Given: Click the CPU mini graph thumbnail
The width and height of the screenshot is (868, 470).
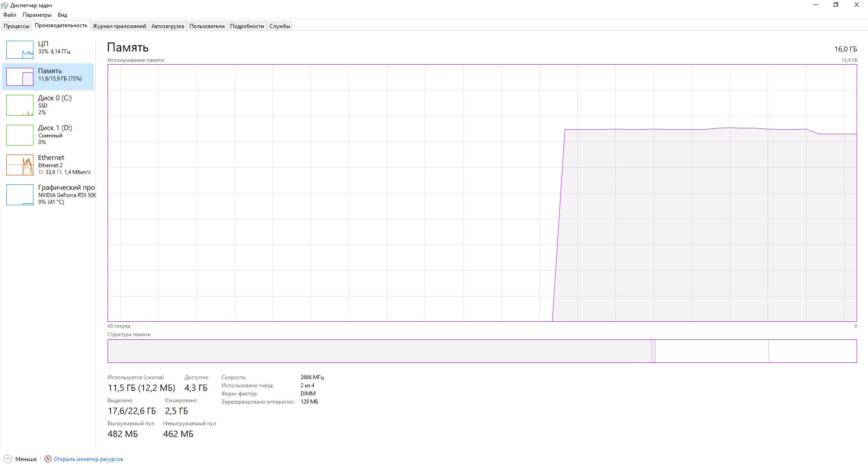Looking at the screenshot, I should coord(20,50).
